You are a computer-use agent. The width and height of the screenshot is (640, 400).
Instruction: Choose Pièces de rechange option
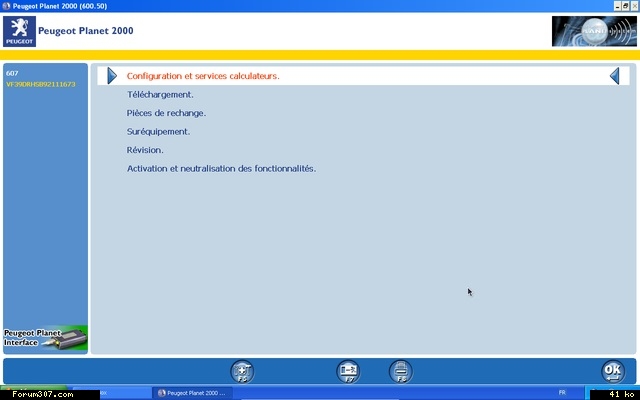click(166, 113)
